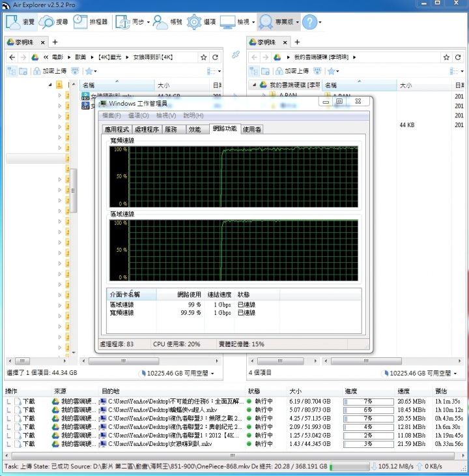Sort adapters by the 連結速度 column

click(219, 295)
